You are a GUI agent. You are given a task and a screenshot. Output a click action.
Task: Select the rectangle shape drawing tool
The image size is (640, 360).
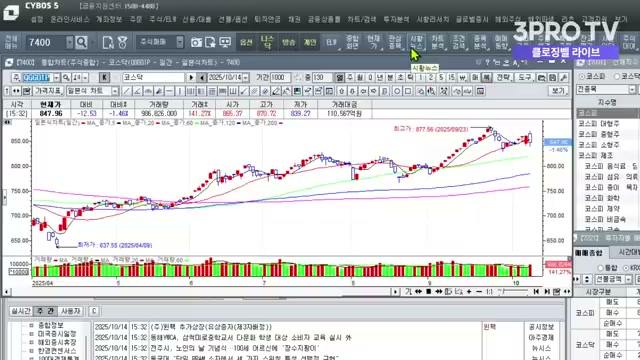click(x=407, y=91)
